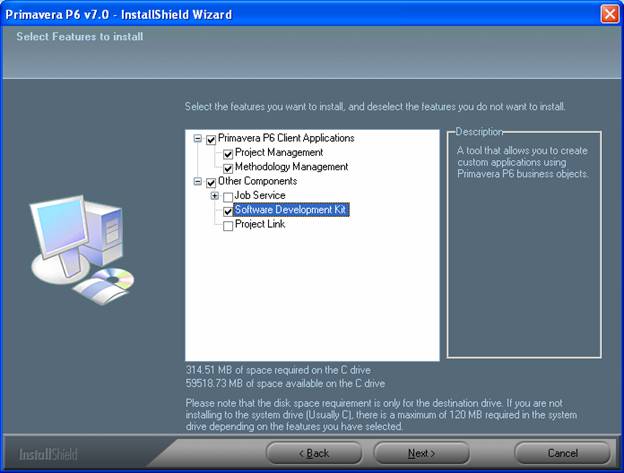Image resolution: width=624 pixels, height=473 pixels.
Task: Uncheck Primavera P6 Client Applications checkbox
Action: click(211, 140)
